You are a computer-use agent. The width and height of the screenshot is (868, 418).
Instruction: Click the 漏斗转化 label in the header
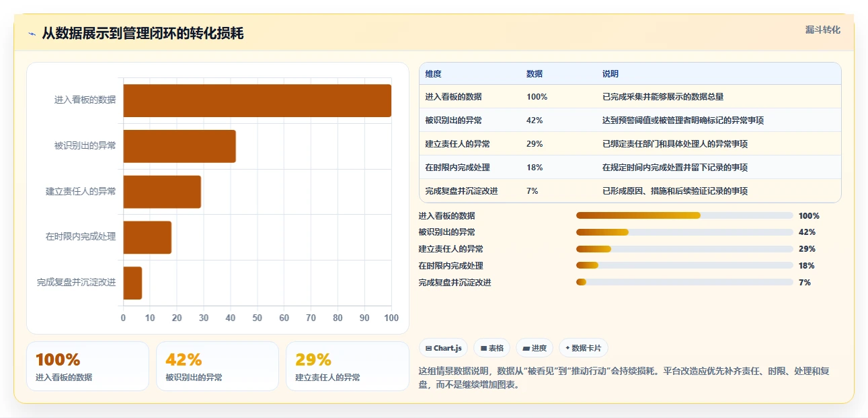823,30
